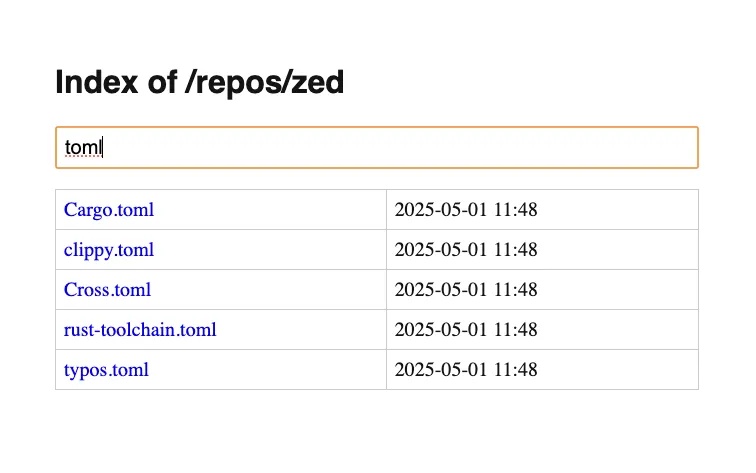
Task: Click the 11:48 time in Cargo.toml row
Action: coord(515,210)
